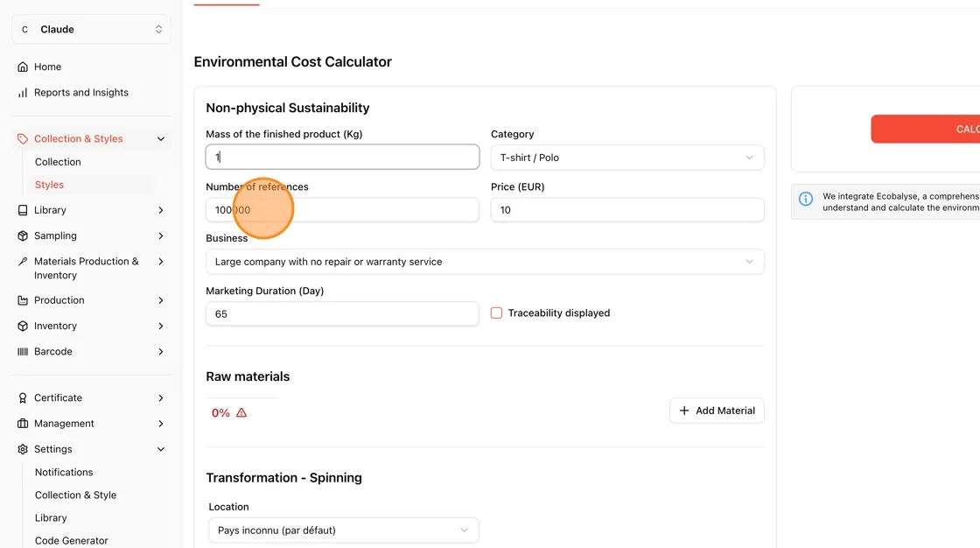Open the Claude workspace switcher
The image size is (980, 548).
(91, 30)
